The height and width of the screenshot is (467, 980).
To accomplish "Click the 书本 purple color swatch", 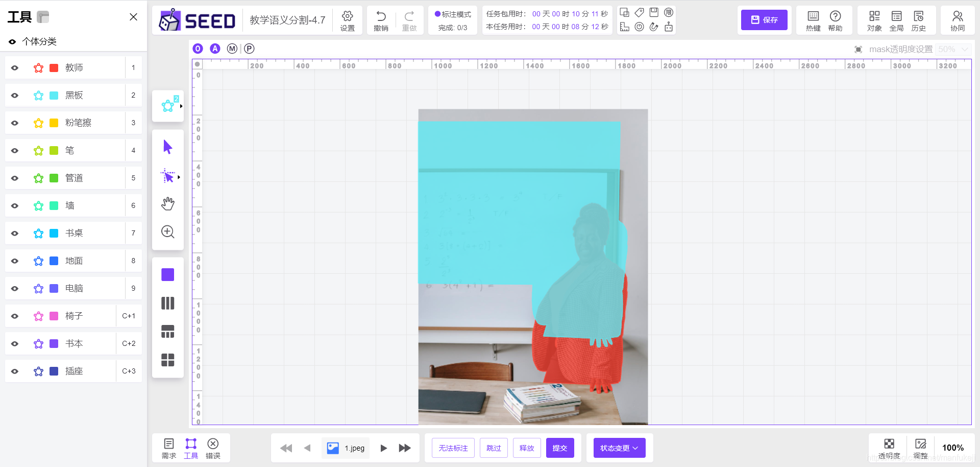I will 54,344.
